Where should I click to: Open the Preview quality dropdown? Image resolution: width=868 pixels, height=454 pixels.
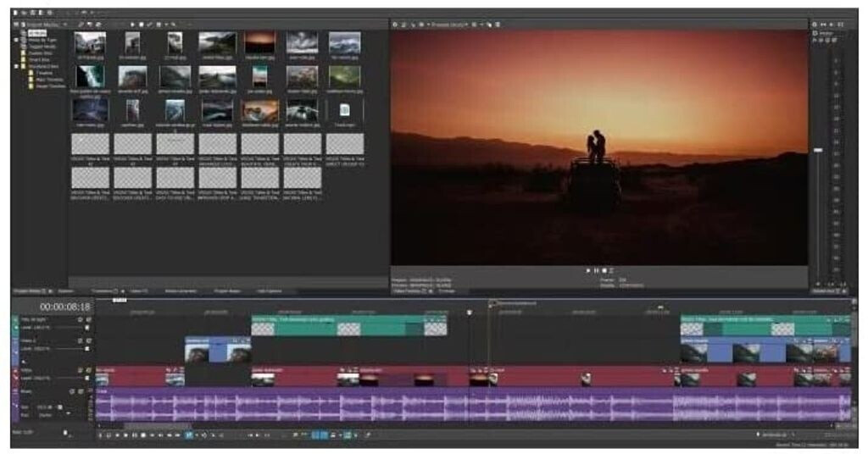[450, 25]
